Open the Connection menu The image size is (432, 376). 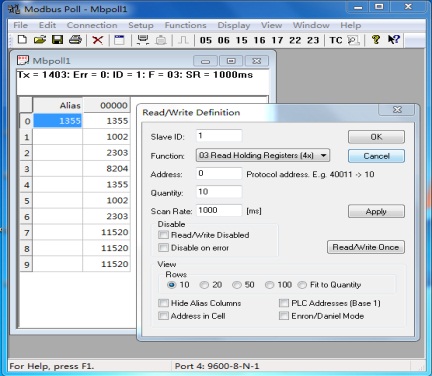point(92,25)
